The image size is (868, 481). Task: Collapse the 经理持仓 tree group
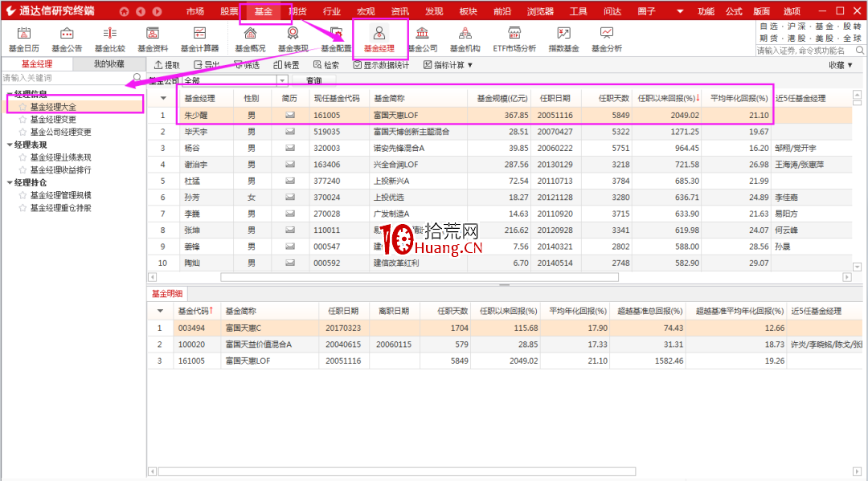click(x=10, y=182)
